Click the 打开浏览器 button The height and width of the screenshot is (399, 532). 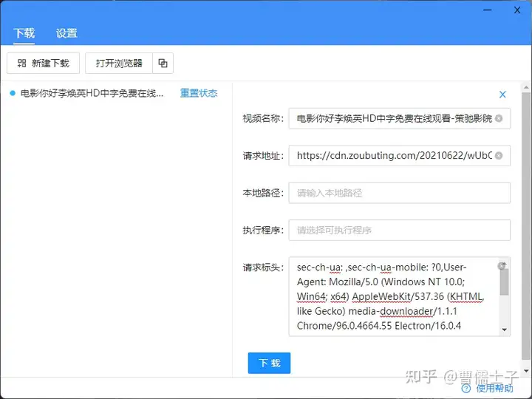[119, 63]
